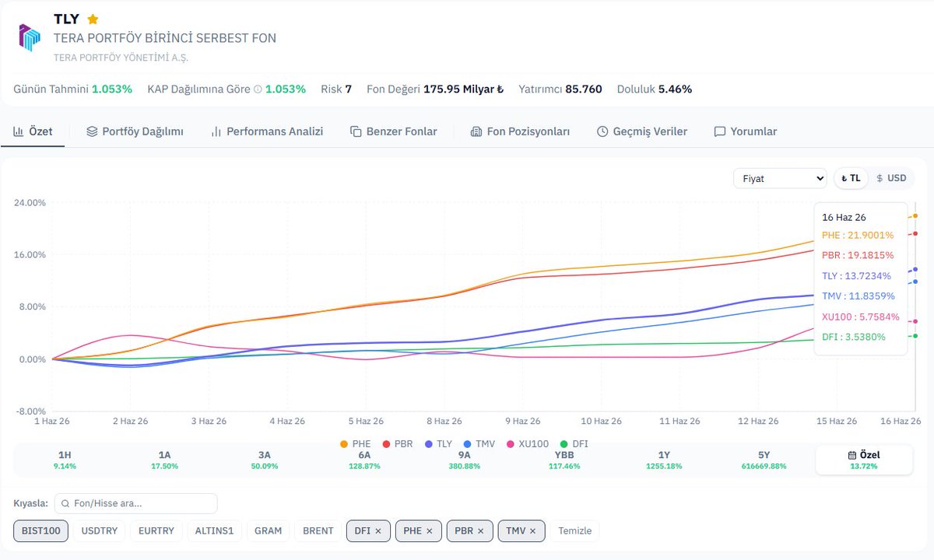Select the 5Y period button

(x=764, y=460)
